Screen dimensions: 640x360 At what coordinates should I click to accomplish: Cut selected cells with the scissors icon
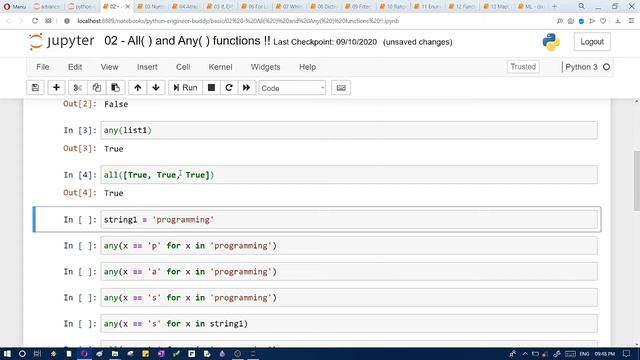click(x=78, y=88)
